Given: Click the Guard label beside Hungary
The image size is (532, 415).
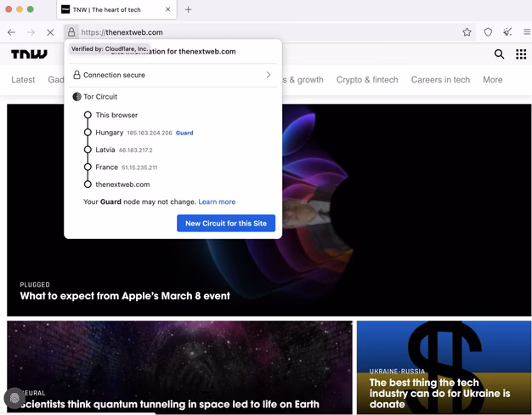Looking at the screenshot, I should [x=184, y=133].
